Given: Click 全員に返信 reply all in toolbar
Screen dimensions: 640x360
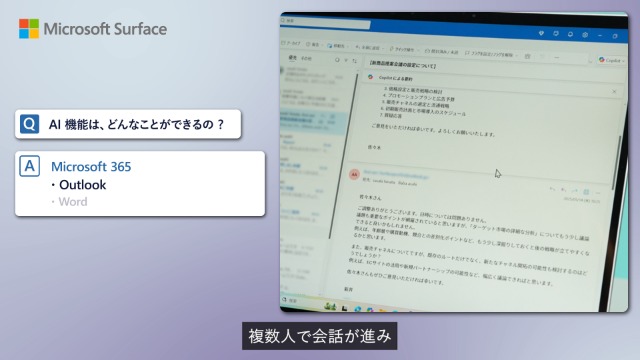Looking at the screenshot, I should (367, 47).
